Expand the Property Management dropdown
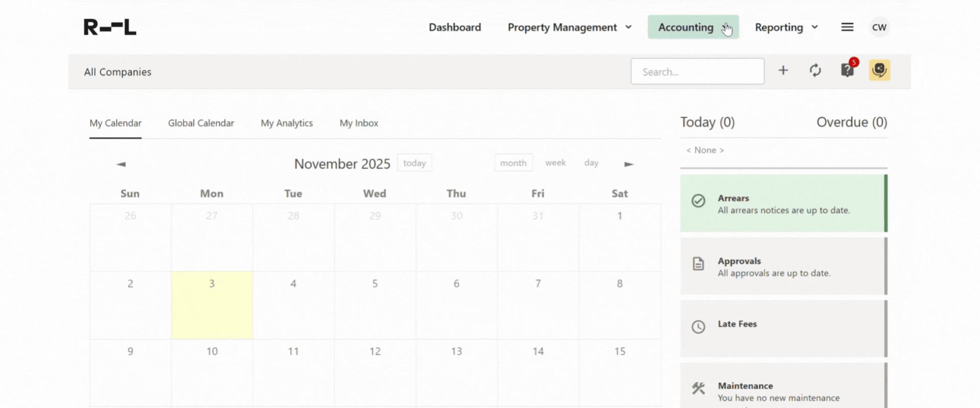 pos(570,27)
